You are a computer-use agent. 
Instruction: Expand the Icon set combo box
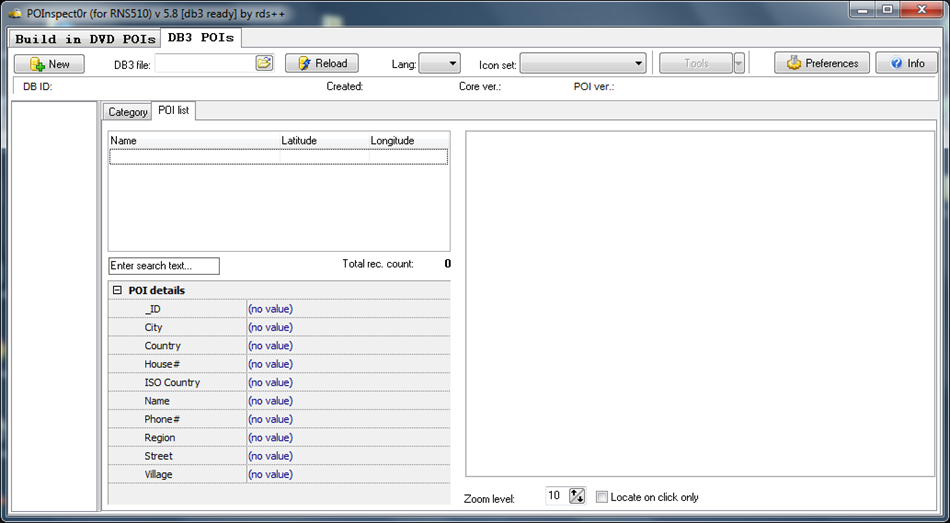tap(583, 64)
